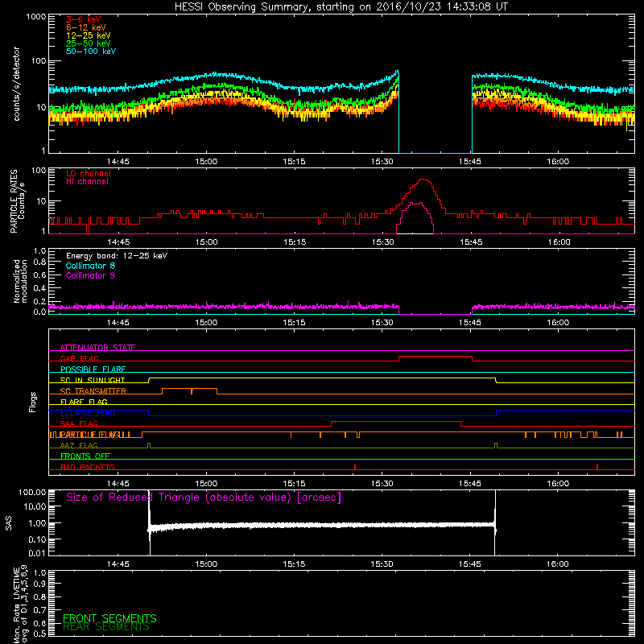This screenshot has height=644, width=644.
Task: Click the 100.00 tick on SAS axis
Action: (x=32, y=492)
